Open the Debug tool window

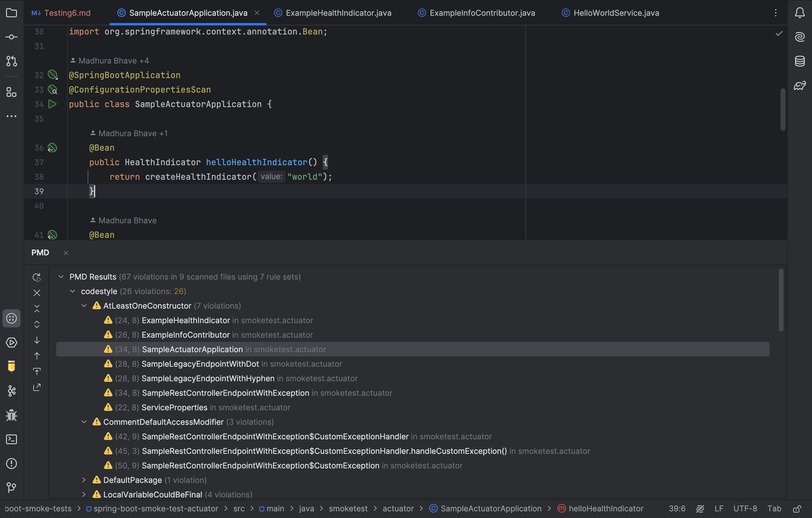tap(11, 415)
